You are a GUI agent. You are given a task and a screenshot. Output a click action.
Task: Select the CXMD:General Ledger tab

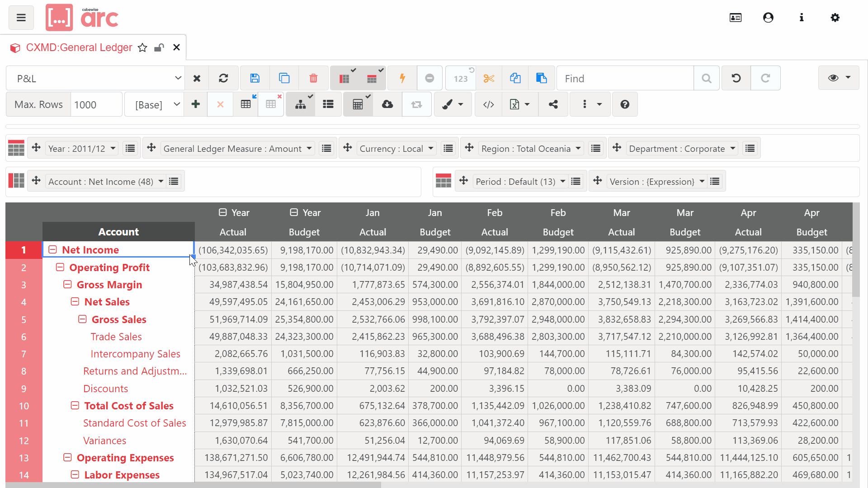pos(79,47)
